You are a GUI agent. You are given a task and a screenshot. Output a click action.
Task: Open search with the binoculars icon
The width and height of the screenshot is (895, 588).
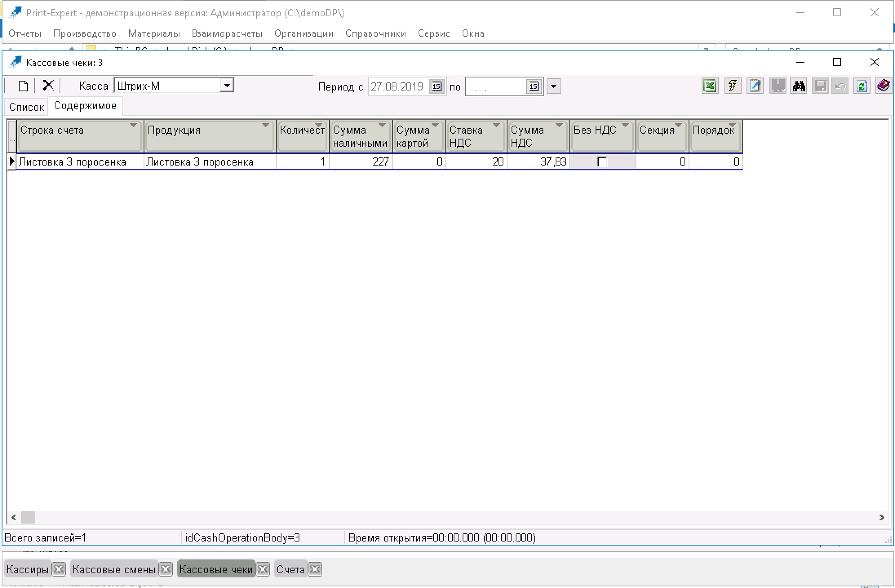pyautogui.click(x=799, y=86)
